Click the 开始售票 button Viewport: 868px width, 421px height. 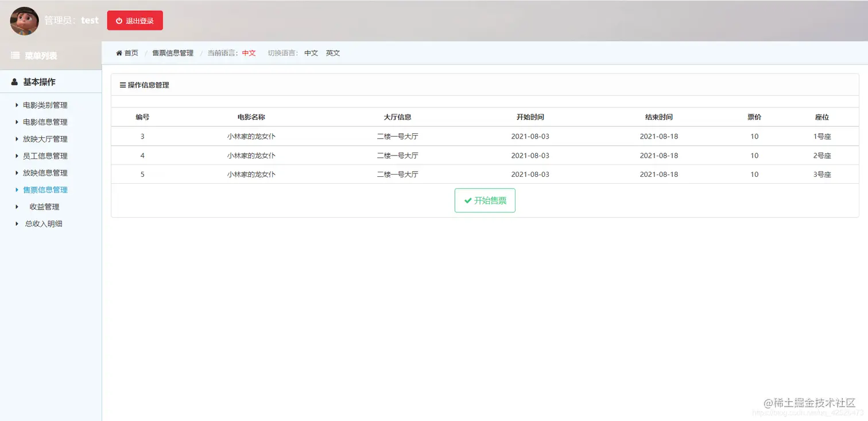(x=485, y=200)
